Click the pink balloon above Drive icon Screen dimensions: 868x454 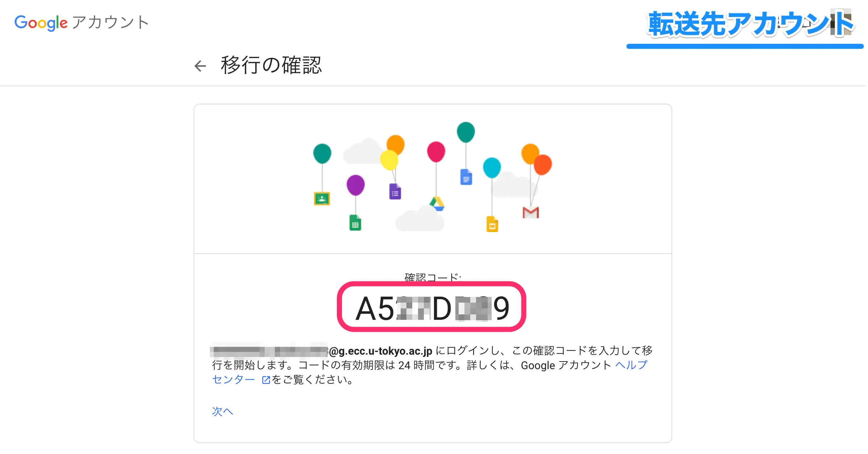[436, 152]
